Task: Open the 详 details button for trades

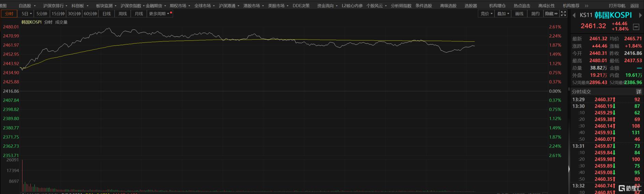Action: pyautogui.click(x=639, y=92)
